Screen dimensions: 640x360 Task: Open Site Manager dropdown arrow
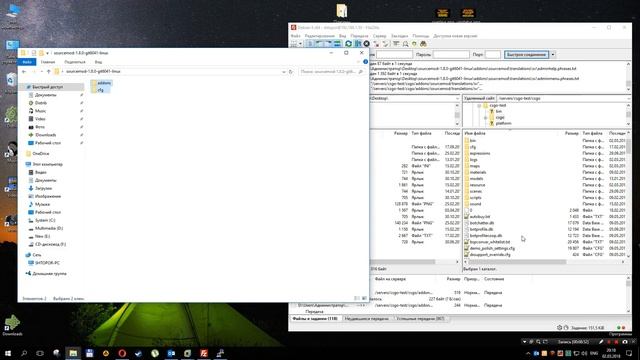[300, 44]
